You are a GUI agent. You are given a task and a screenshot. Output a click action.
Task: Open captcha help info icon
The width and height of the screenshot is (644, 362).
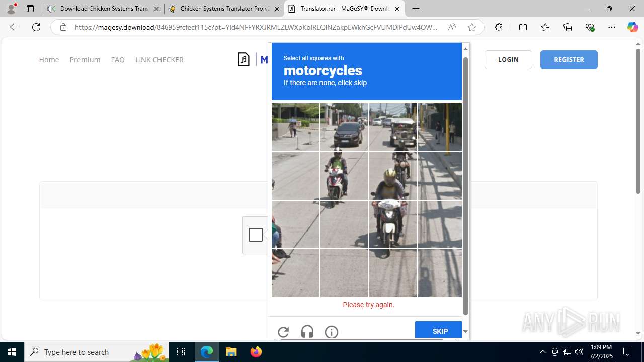click(332, 332)
